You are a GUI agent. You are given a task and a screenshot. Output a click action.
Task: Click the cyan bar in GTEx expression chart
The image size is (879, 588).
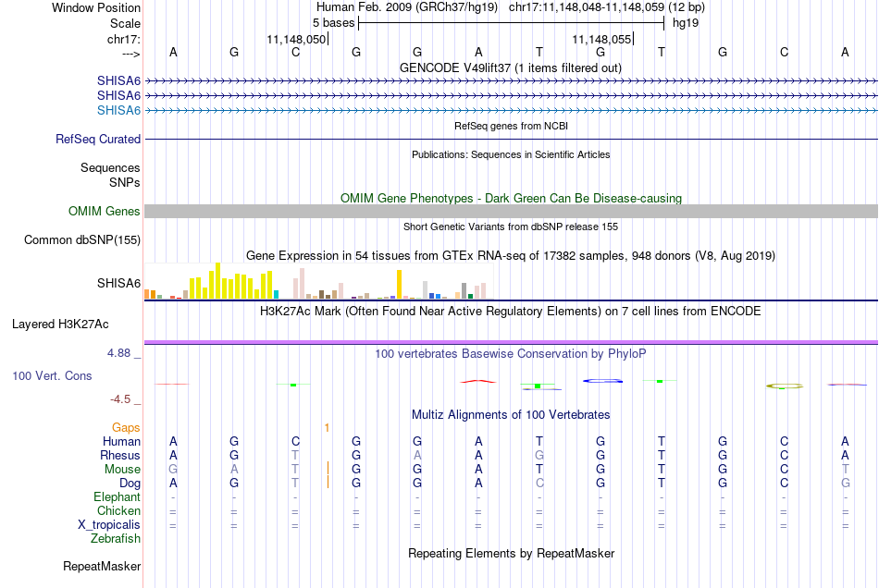pyautogui.click(x=276, y=295)
